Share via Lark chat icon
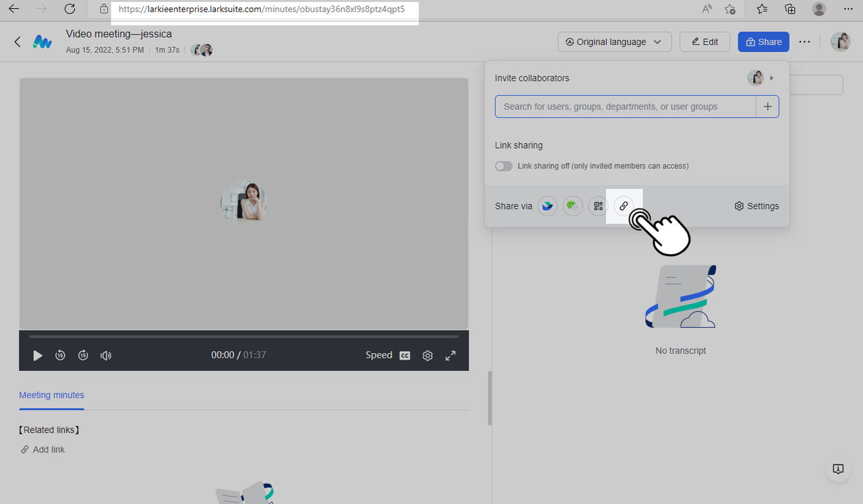863x504 pixels. tap(547, 206)
